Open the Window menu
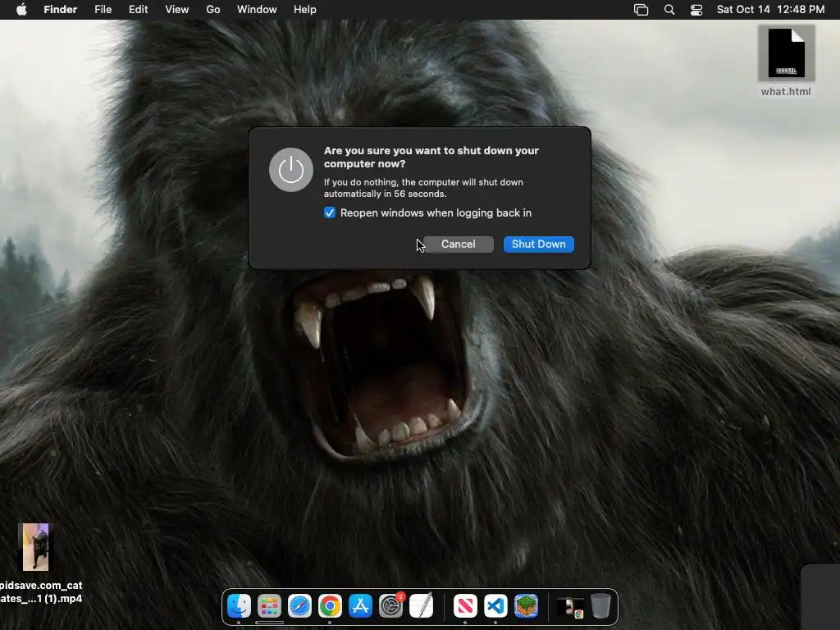Screen dimensions: 840x630 (257, 10)
